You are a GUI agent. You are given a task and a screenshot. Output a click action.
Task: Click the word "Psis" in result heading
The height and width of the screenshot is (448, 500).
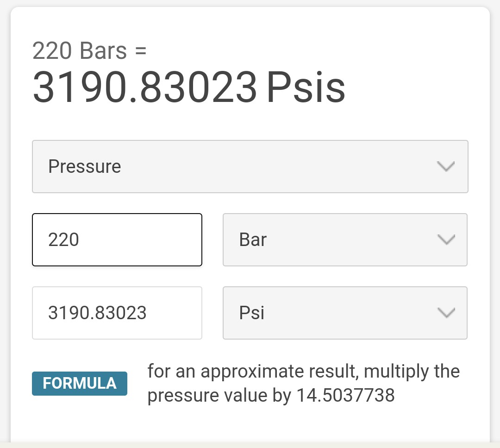306,87
